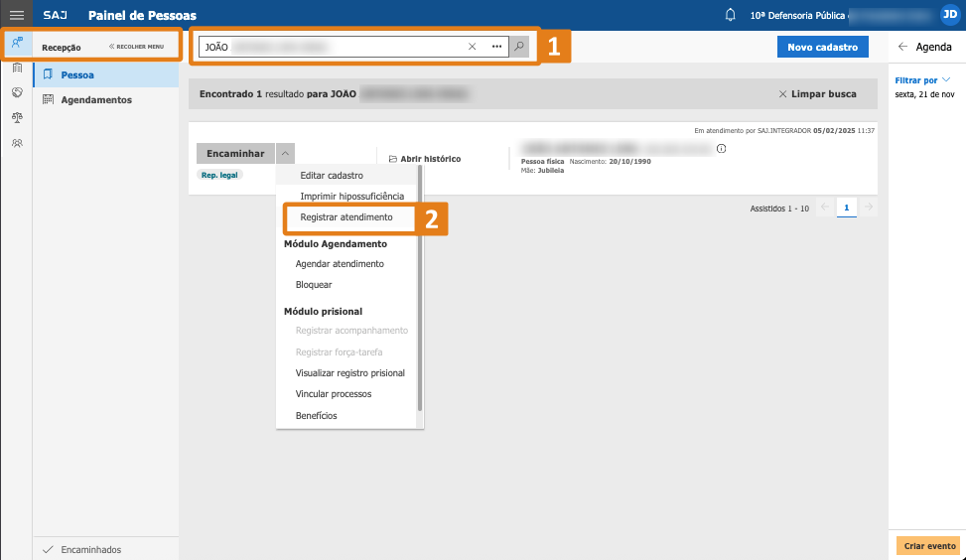Viewport: 966px width, 560px height.
Task: Open the Agendamentos section
Action: tap(96, 99)
